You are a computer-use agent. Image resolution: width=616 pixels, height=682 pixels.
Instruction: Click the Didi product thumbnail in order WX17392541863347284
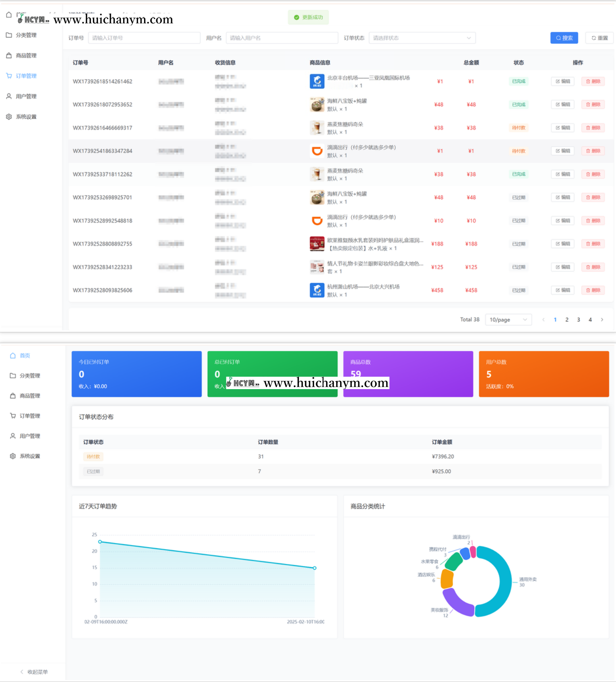coord(317,151)
